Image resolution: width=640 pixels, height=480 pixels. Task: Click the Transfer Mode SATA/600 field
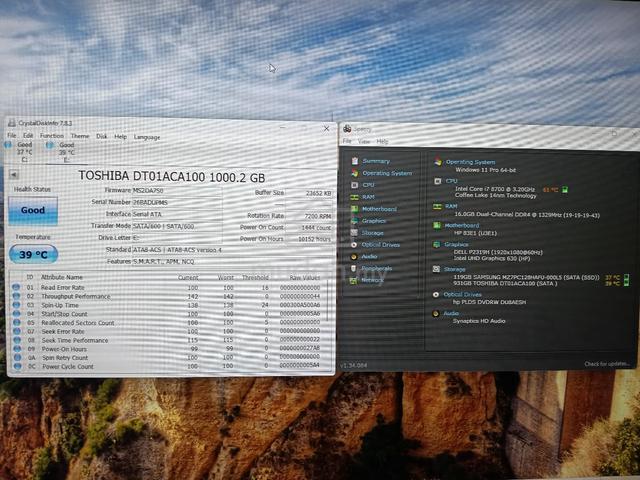[177, 226]
